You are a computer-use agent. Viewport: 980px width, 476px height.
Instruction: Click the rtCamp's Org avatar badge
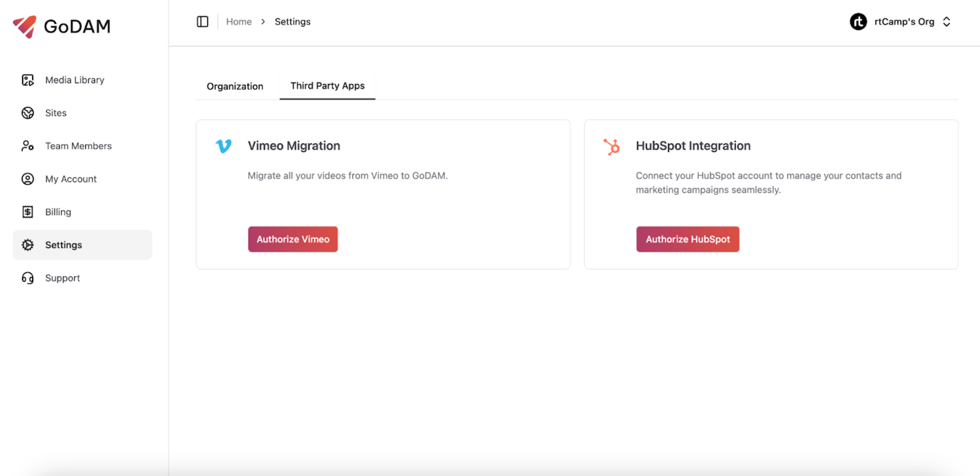tap(858, 21)
